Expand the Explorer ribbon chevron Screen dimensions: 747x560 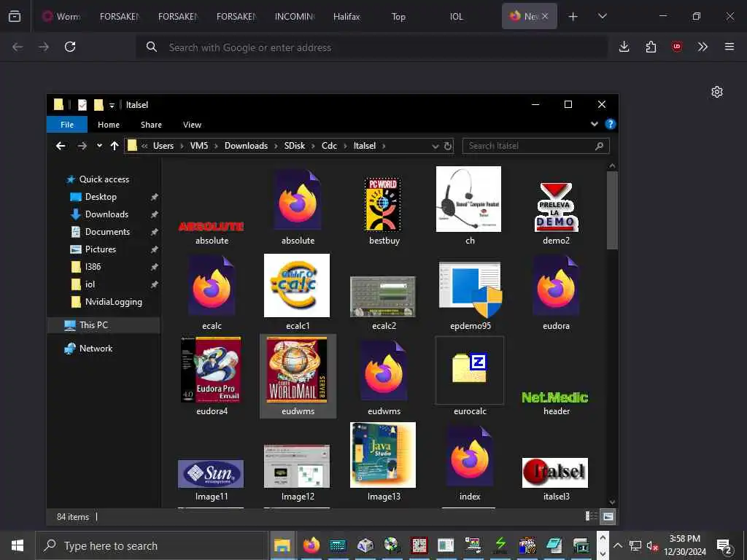click(594, 124)
